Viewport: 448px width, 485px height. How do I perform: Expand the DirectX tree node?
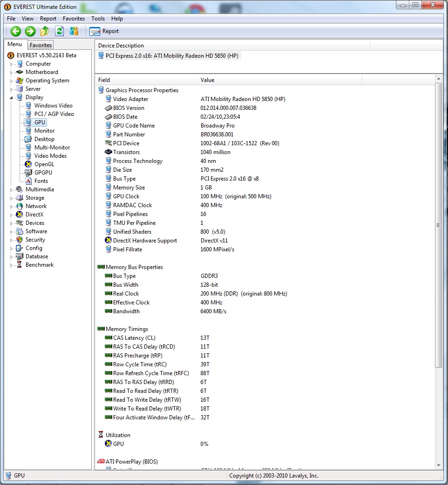point(12,215)
